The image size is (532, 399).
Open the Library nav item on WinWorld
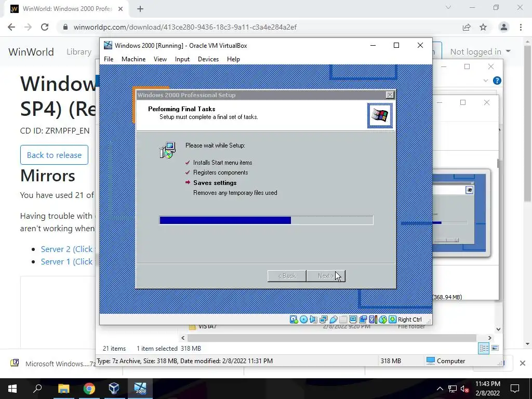pyautogui.click(x=79, y=52)
